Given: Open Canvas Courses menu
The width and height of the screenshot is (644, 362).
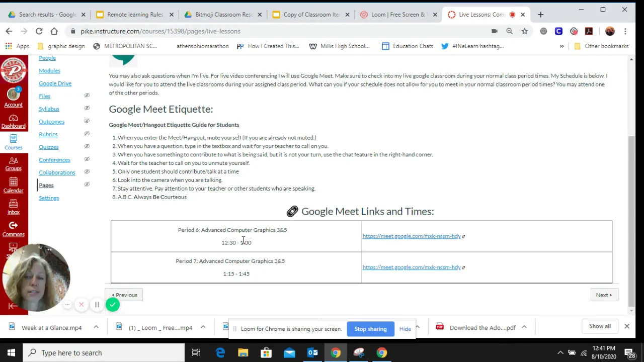Looking at the screenshot, I should pos(14,142).
